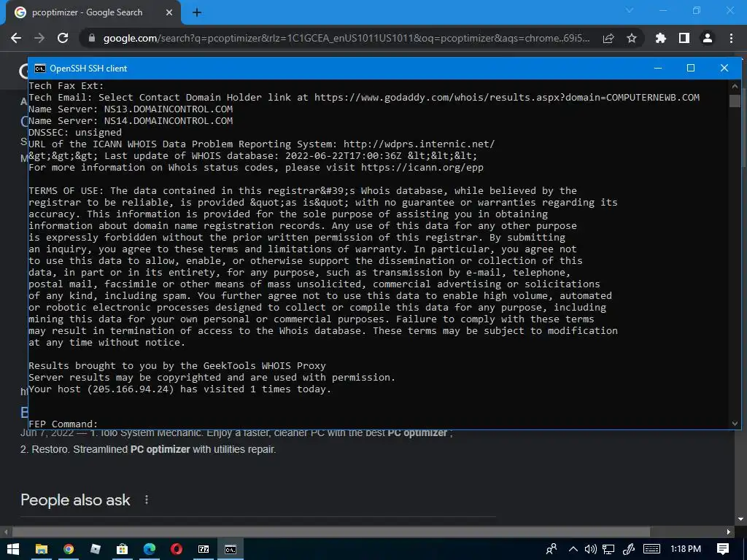
Task: Bookmark this page with the star icon
Action: pyautogui.click(x=632, y=38)
